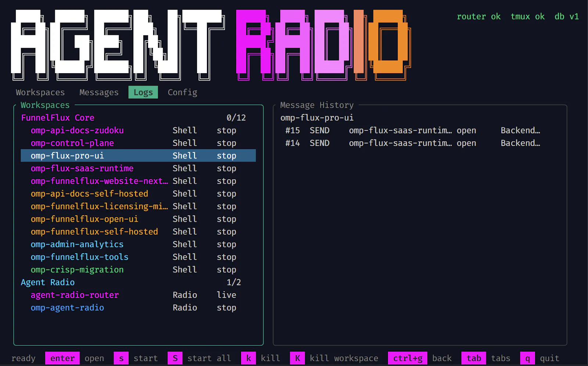Select omp-api-docs-zudoku workspace row
The width and height of the screenshot is (588, 366).
point(138,131)
